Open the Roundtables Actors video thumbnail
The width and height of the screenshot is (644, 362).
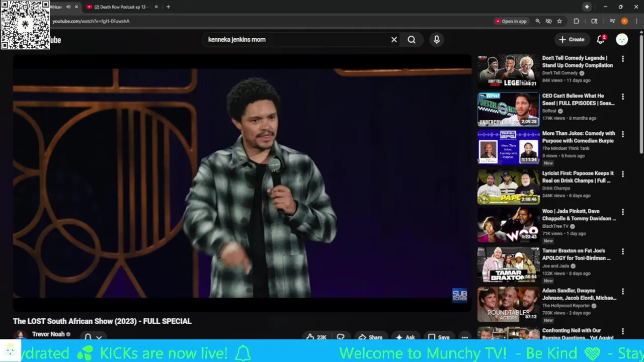coord(508,304)
